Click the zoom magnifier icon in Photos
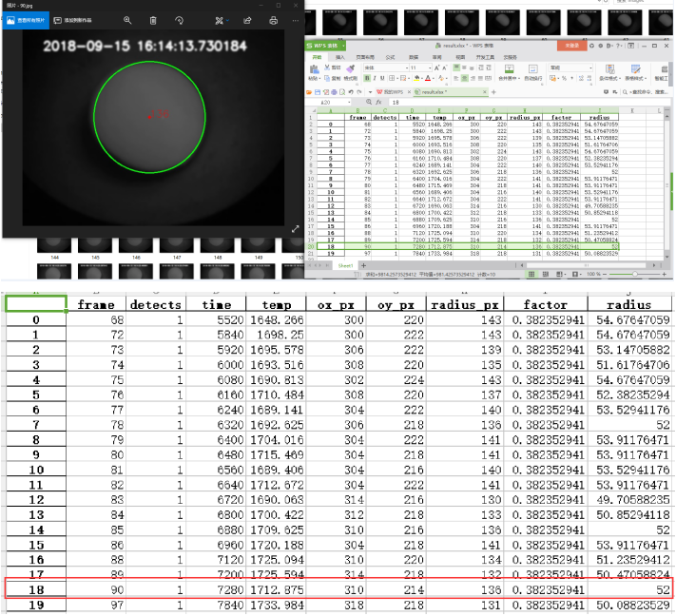 click(127, 20)
